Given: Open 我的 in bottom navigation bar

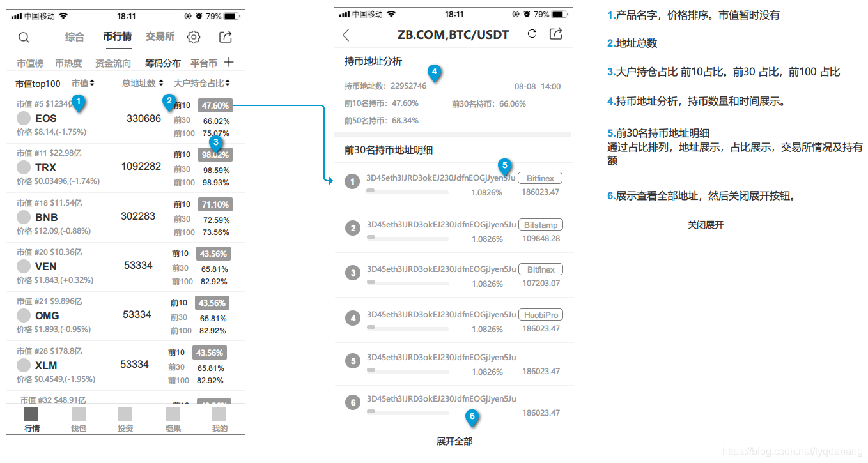Looking at the screenshot, I should [x=220, y=420].
